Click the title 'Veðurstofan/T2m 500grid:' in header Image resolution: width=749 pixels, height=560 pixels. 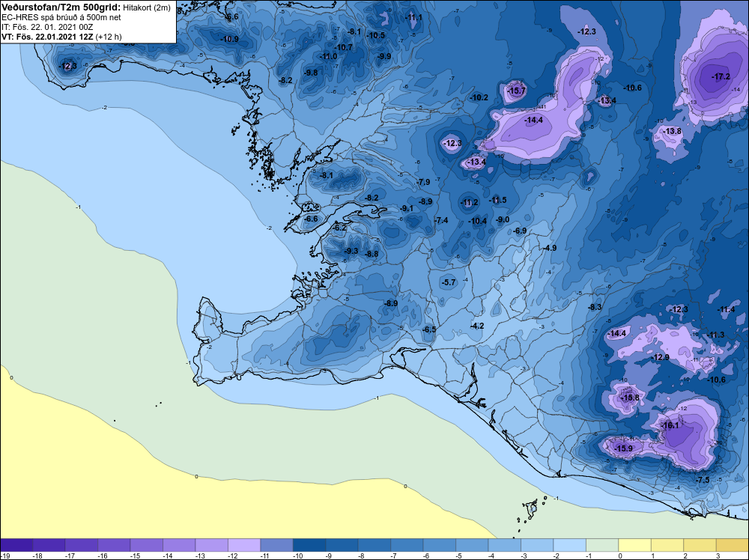point(61,7)
